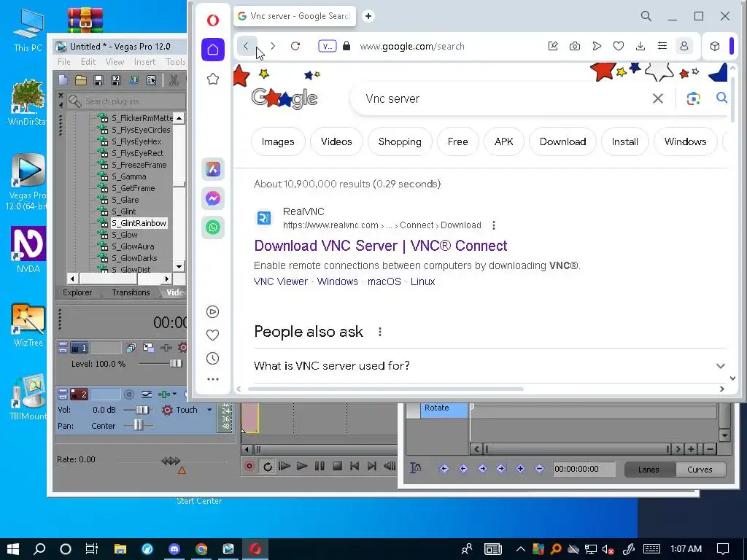Open the macOS sublink under RealVNC

[384, 281]
